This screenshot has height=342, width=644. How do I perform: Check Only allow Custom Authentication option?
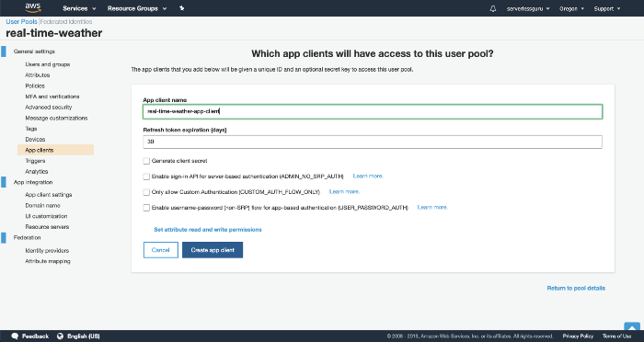click(x=146, y=192)
